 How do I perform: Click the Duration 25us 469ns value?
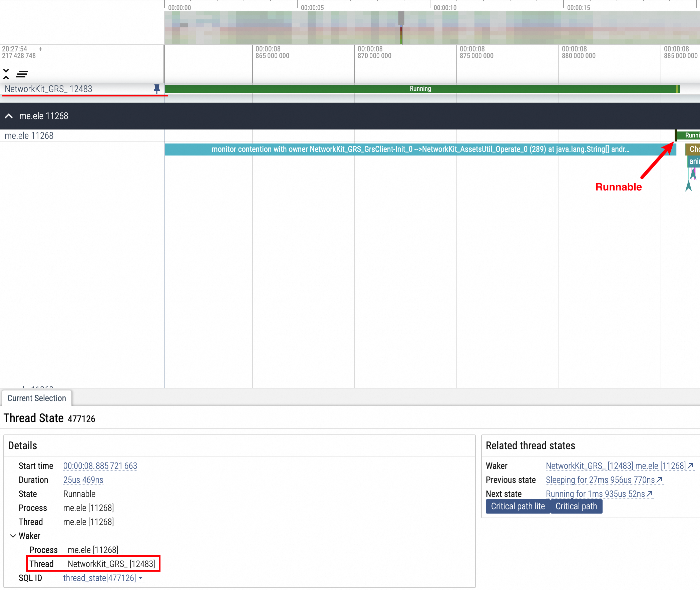(83, 480)
